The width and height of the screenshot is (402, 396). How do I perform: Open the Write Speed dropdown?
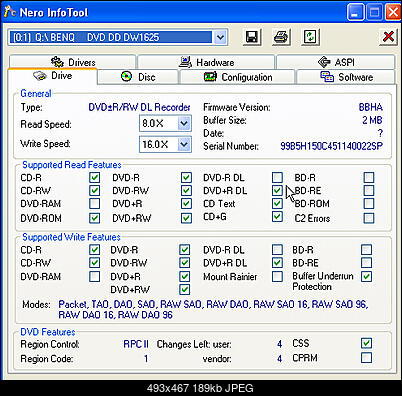coord(184,144)
